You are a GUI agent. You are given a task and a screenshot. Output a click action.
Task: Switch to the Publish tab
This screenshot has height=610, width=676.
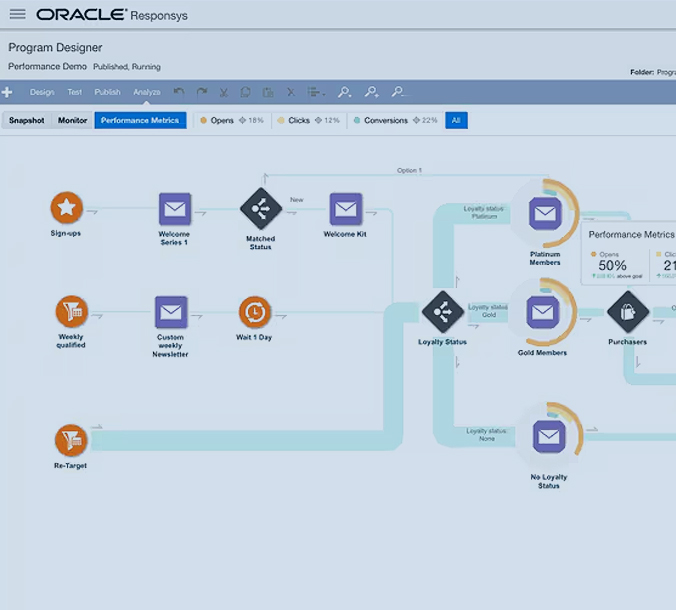pyautogui.click(x=107, y=92)
